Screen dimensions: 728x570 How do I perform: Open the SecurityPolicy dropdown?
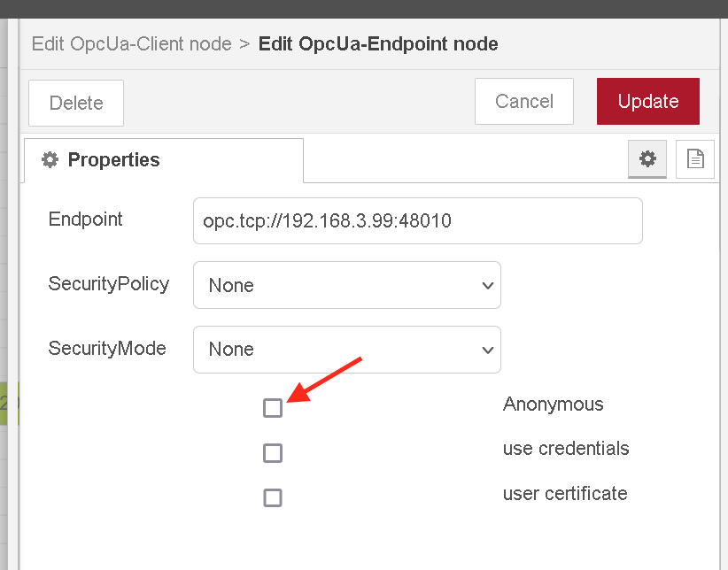click(x=347, y=285)
